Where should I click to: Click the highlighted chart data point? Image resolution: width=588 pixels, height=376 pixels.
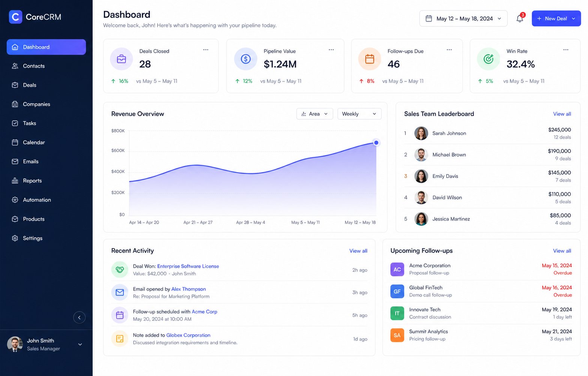pos(376,143)
